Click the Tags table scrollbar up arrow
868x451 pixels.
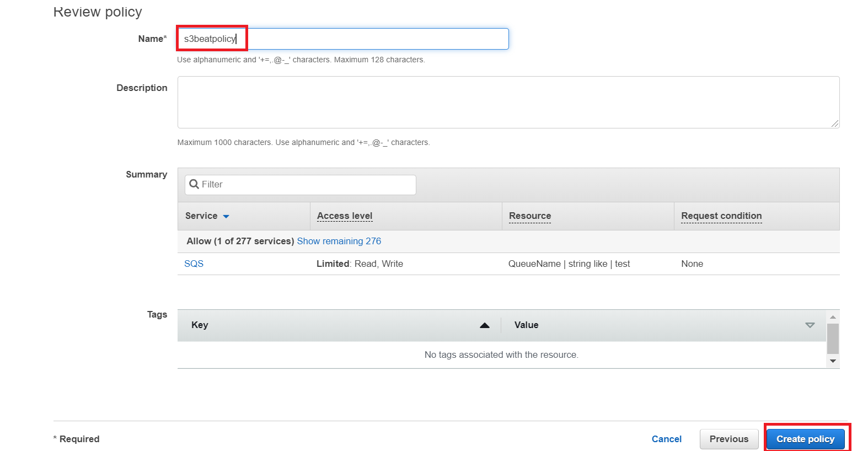click(833, 317)
